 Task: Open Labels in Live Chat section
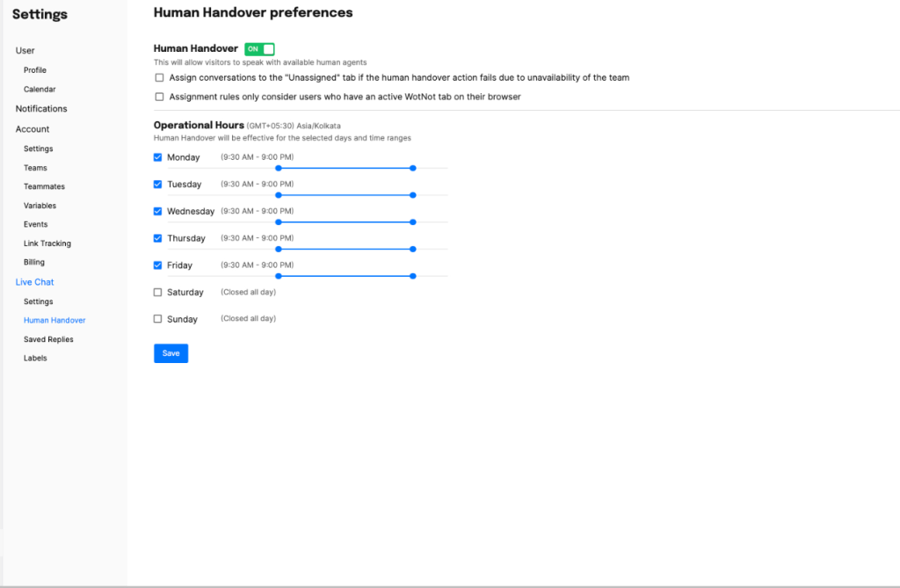(x=35, y=359)
